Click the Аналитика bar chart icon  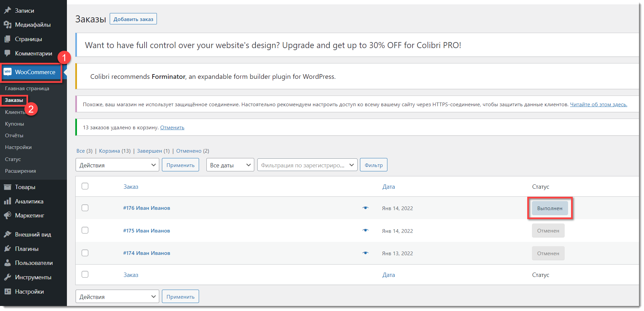click(7, 201)
